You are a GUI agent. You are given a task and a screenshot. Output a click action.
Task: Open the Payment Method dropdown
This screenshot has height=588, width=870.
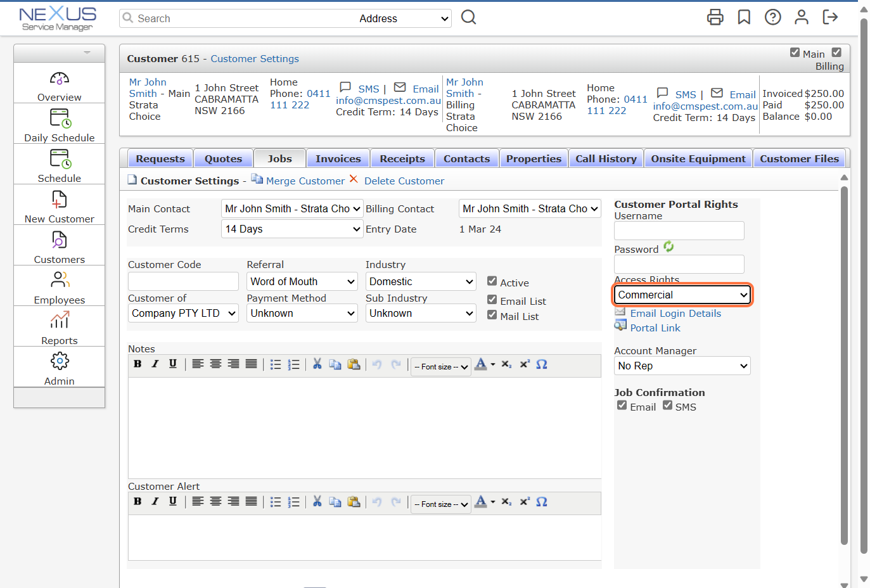302,313
